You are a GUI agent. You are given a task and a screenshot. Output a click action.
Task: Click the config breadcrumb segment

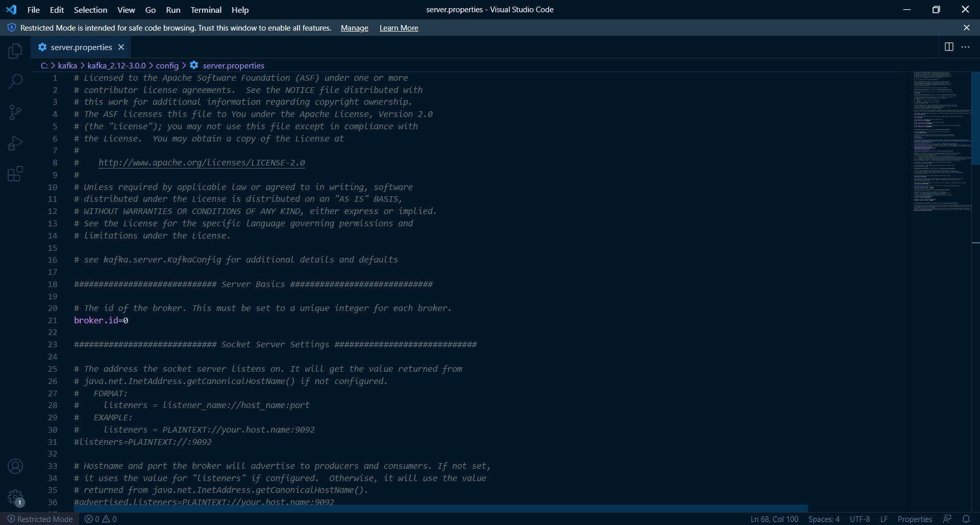(167, 65)
